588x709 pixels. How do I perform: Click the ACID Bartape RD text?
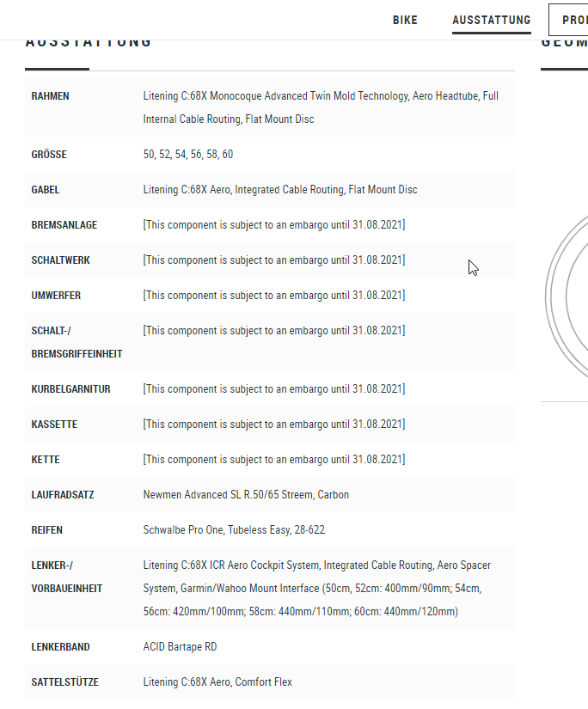[x=180, y=647]
